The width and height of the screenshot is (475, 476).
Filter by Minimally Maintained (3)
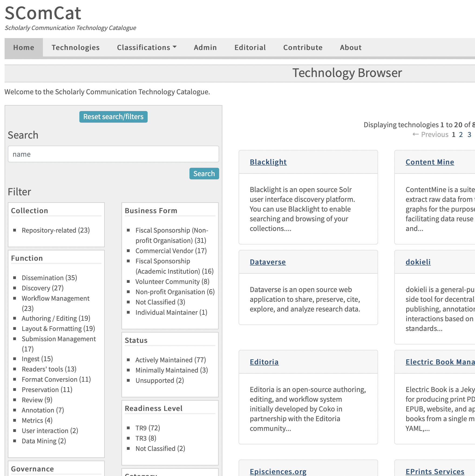click(172, 370)
